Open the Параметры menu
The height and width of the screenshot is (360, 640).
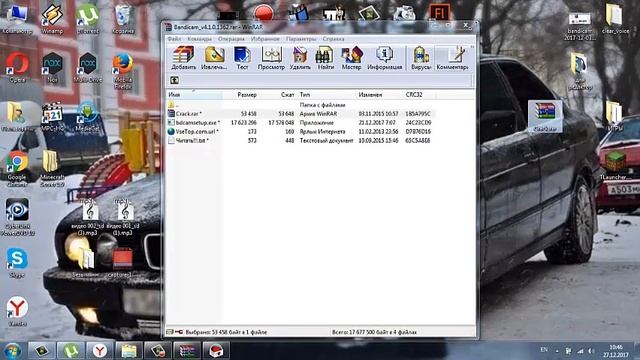pyautogui.click(x=301, y=39)
